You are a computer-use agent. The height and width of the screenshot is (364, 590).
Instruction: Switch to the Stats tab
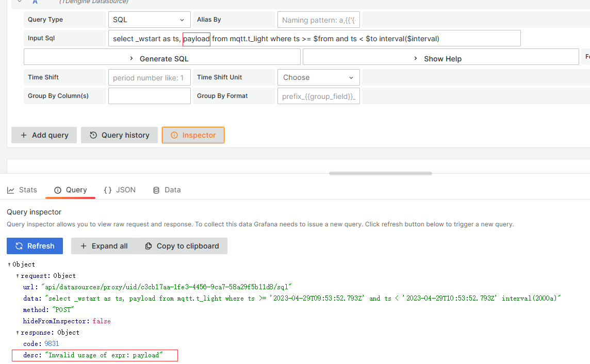[22, 190]
